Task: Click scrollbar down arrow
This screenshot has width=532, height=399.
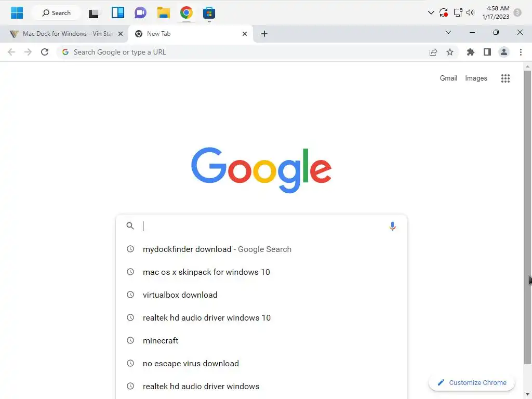Action: [x=527, y=395]
